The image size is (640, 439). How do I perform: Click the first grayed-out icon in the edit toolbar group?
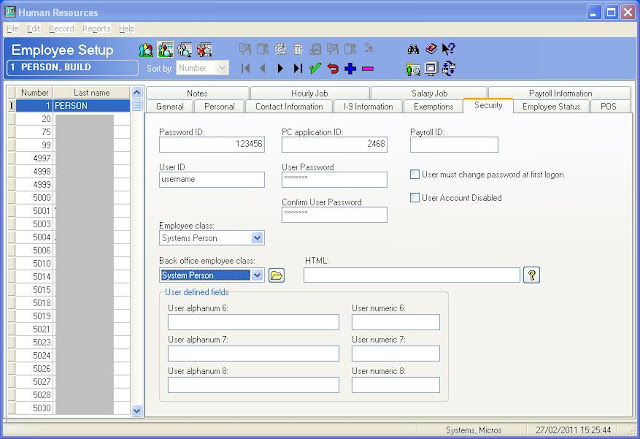coord(245,49)
